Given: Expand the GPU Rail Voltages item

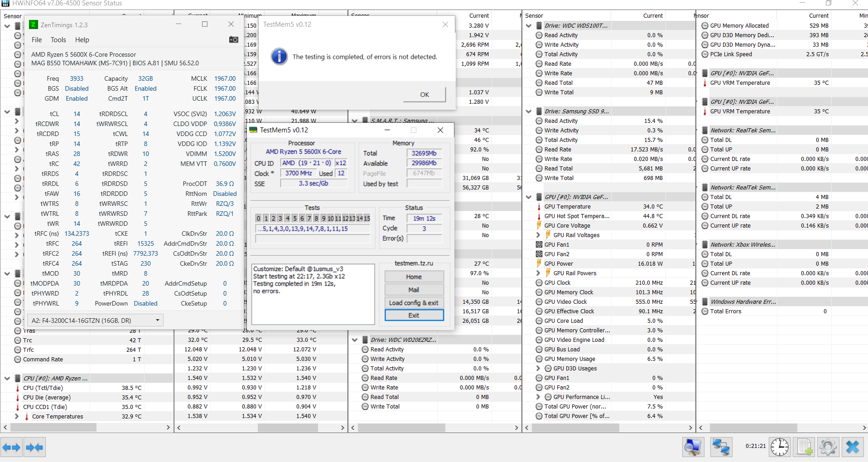Looking at the screenshot, I should 538,235.
